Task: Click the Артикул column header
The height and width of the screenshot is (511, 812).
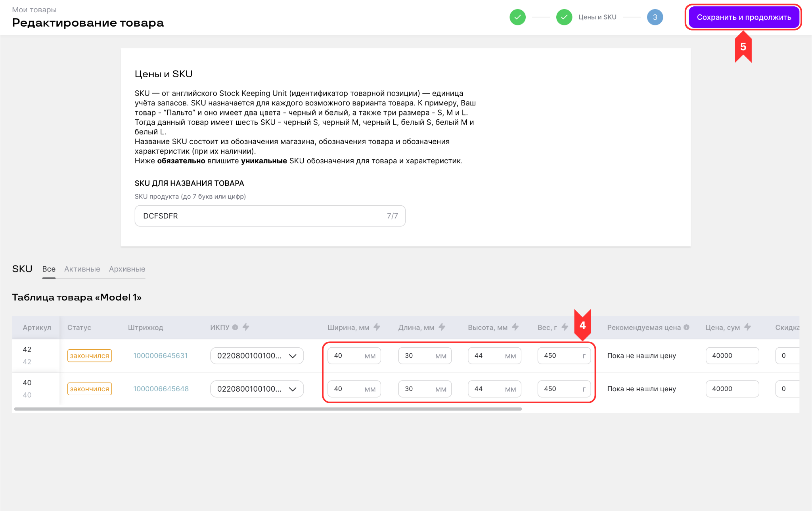Action: point(37,327)
